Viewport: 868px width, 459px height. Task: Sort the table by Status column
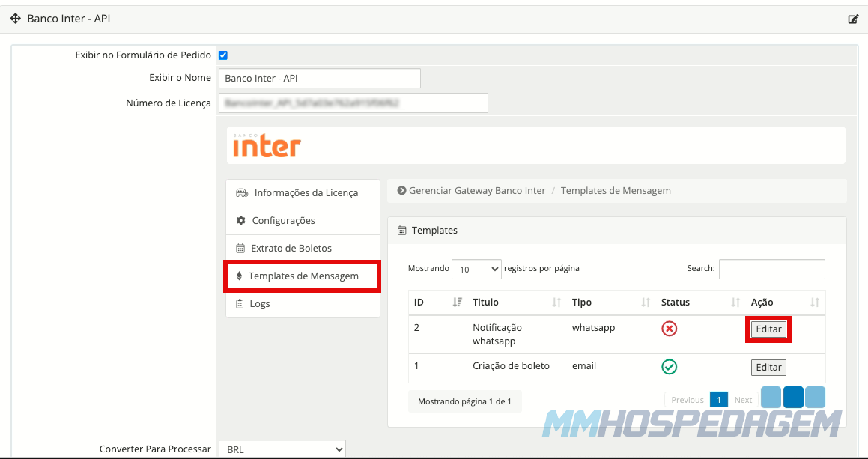[700, 303]
